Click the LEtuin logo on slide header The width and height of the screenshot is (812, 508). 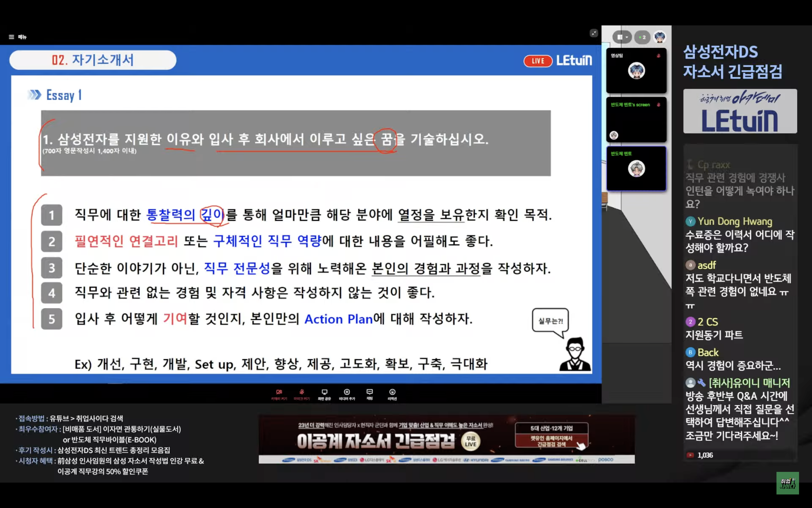(x=574, y=60)
